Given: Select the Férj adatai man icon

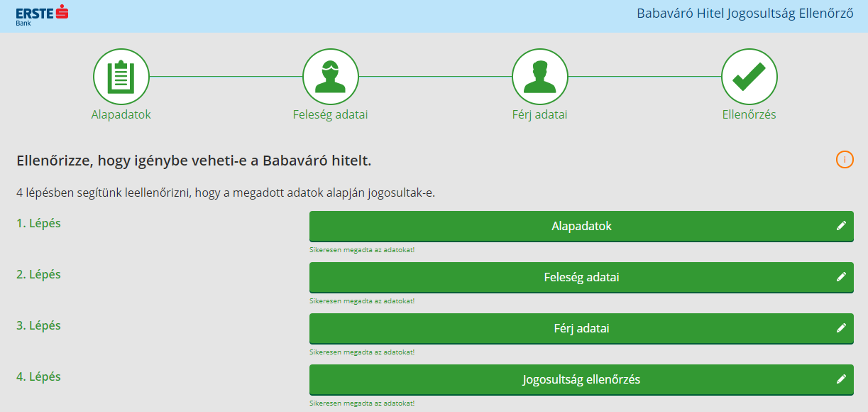Looking at the screenshot, I should [x=540, y=77].
